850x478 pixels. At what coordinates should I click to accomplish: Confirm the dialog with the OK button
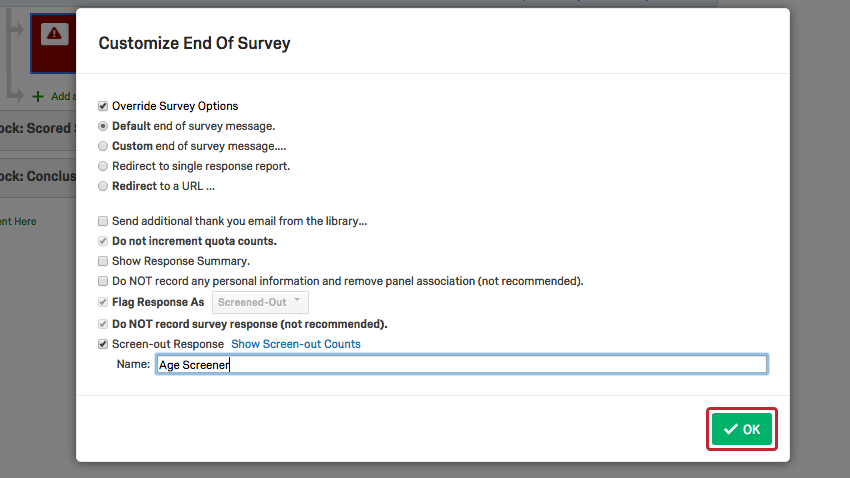pyautogui.click(x=742, y=429)
